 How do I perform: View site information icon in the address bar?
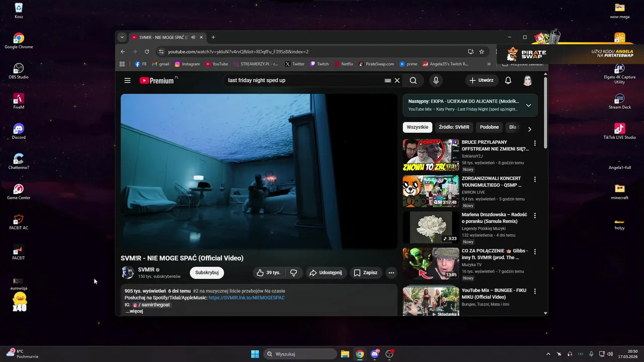click(x=161, y=51)
